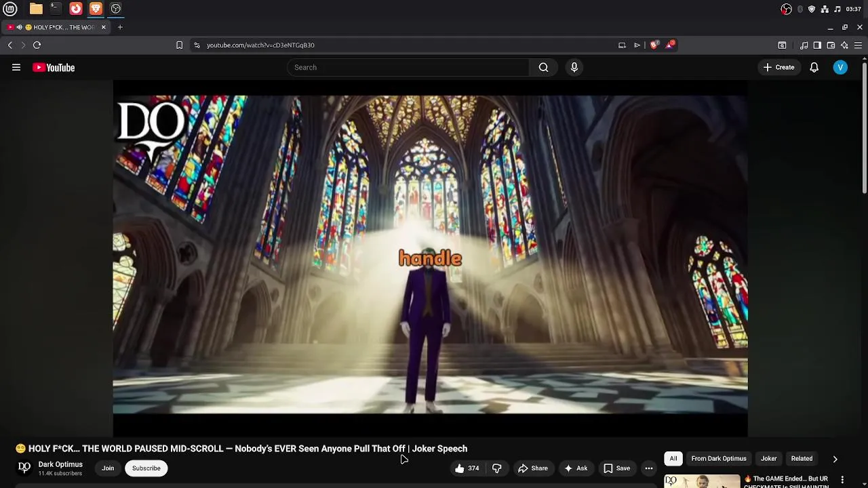Screen dimensions: 868x488
Task: Open the music note tray icon
Action: pyautogui.click(x=837, y=9)
